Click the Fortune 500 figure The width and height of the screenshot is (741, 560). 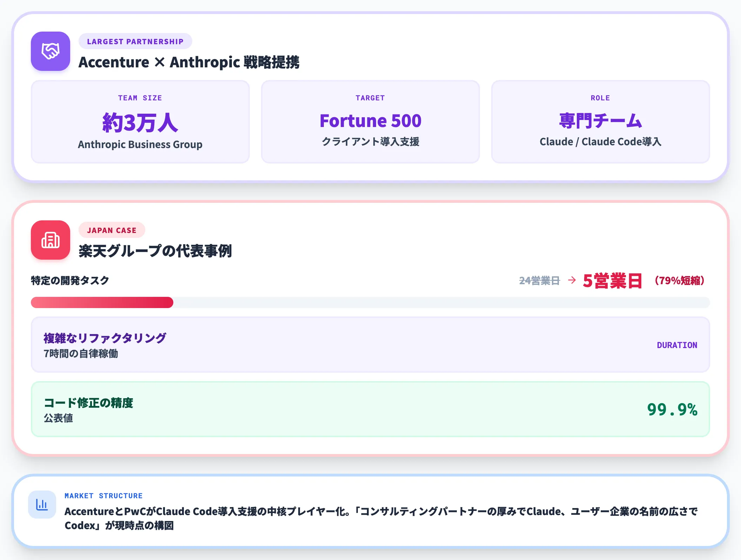pyautogui.click(x=370, y=121)
